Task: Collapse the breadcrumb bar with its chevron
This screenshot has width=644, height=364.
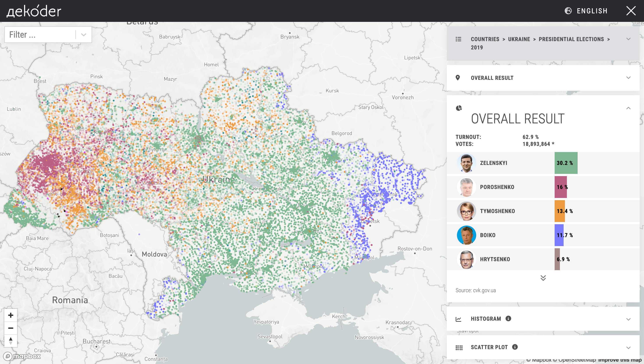Action: click(628, 39)
